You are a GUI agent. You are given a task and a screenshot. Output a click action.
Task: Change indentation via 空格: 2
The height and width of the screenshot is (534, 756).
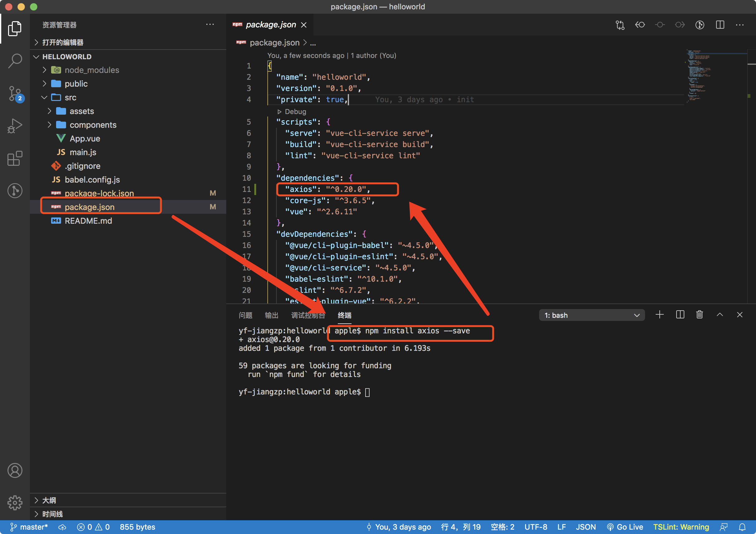(502, 527)
